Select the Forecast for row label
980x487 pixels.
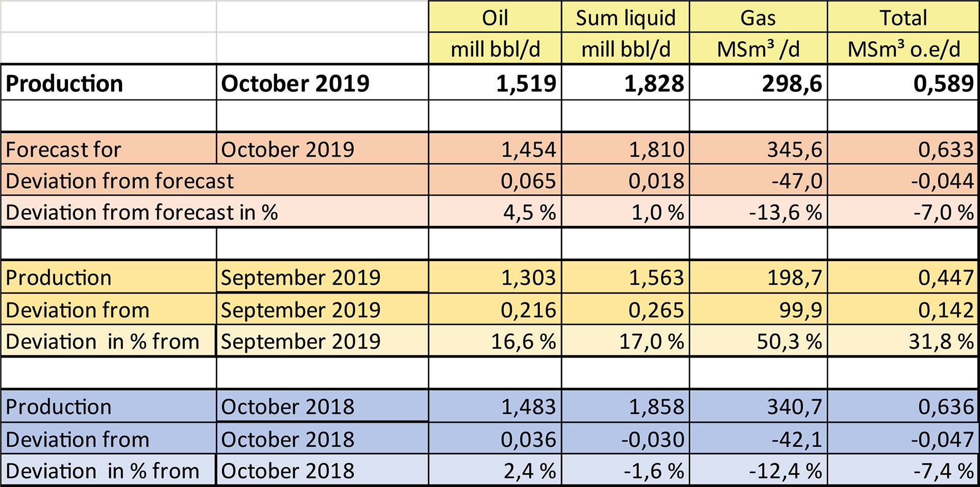click(x=64, y=150)
